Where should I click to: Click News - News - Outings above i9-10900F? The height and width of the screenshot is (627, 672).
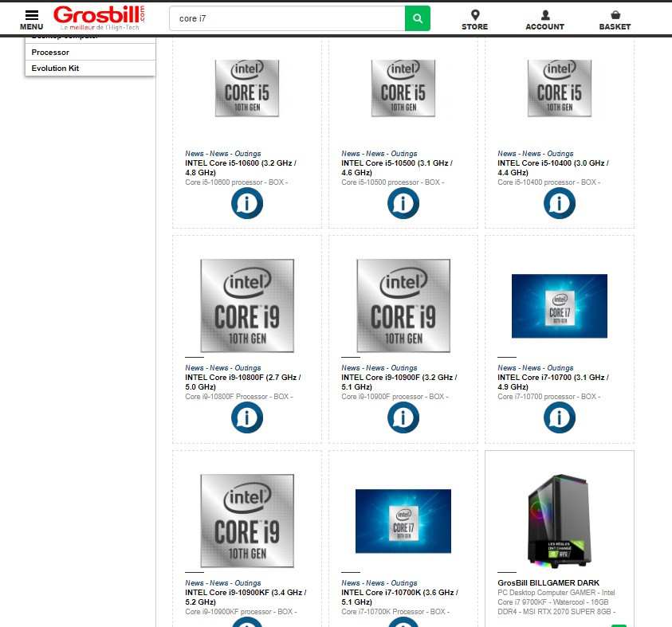[x=379, y=368]
